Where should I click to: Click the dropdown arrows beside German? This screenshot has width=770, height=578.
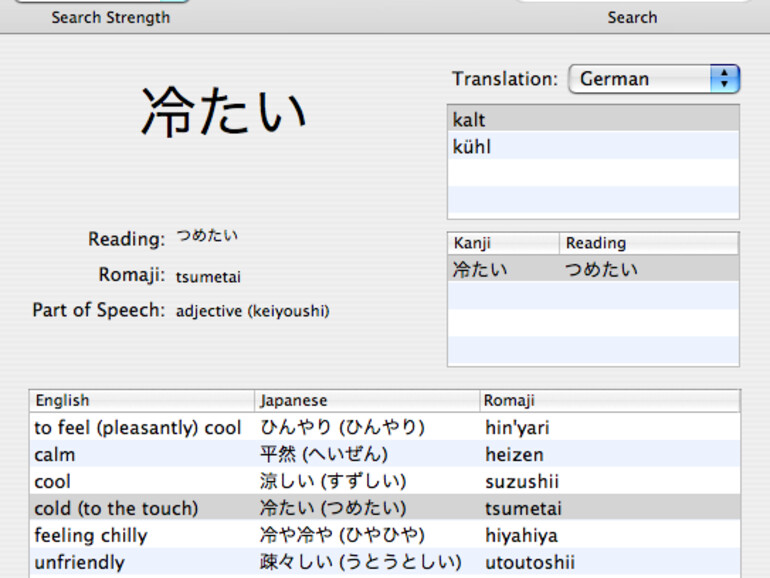(x=724, y=79)
